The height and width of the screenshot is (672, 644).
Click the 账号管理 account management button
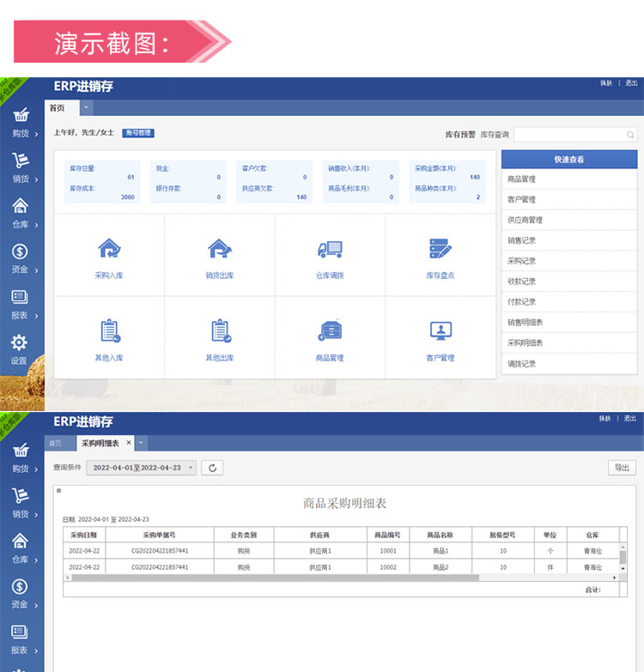[137, 133]
